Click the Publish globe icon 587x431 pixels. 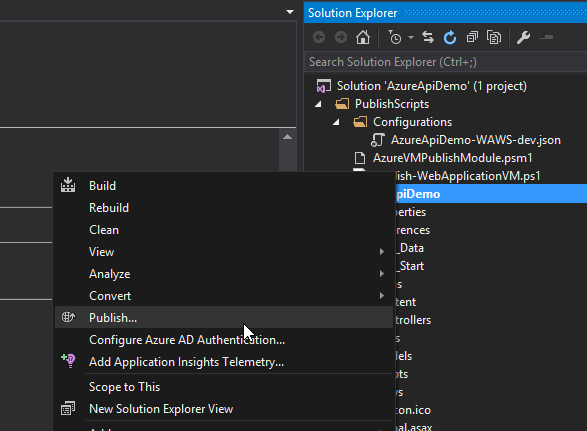(x=68, y=318)
